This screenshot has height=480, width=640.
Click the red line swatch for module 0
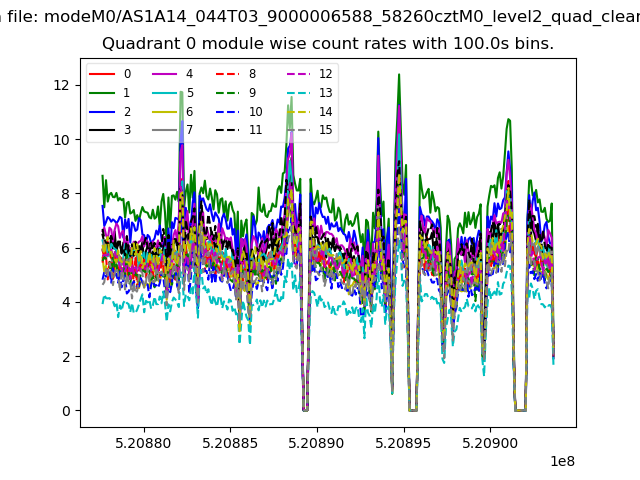[102, 74]
